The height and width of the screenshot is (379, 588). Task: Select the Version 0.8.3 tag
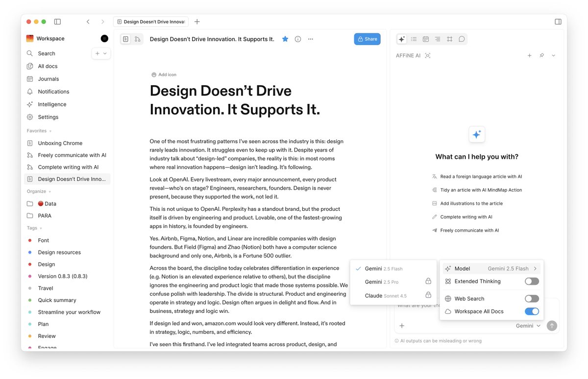68,276
